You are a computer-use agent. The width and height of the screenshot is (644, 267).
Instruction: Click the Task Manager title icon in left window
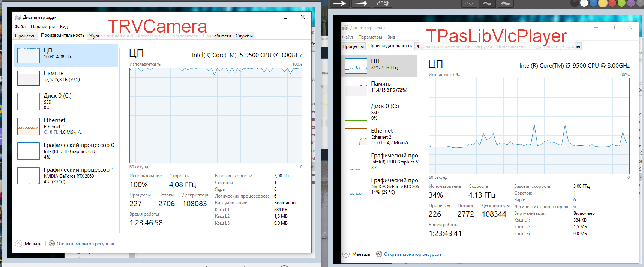point(18,17)
